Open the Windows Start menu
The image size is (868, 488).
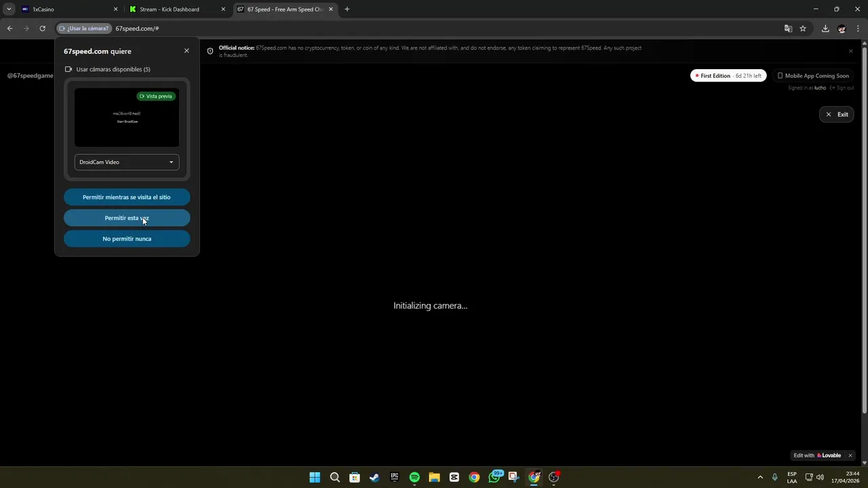(315, 477)
